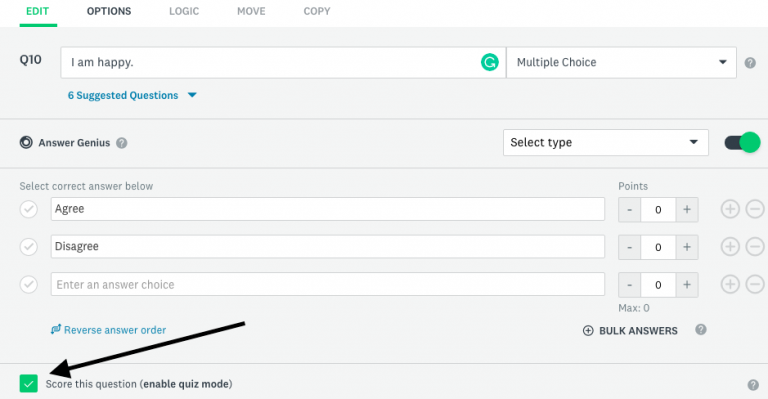
Task: Click Reverse answer order link
Action: click(115, 330)
